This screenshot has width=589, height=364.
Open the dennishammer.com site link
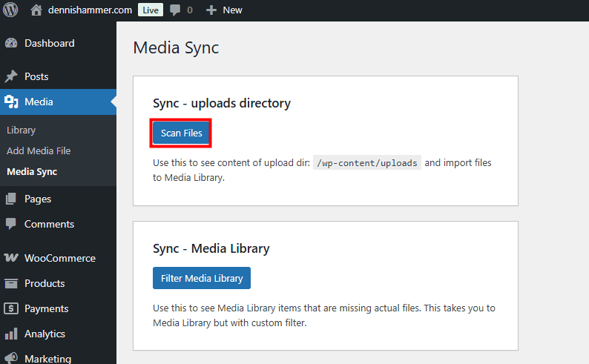[x=90, y=10]
